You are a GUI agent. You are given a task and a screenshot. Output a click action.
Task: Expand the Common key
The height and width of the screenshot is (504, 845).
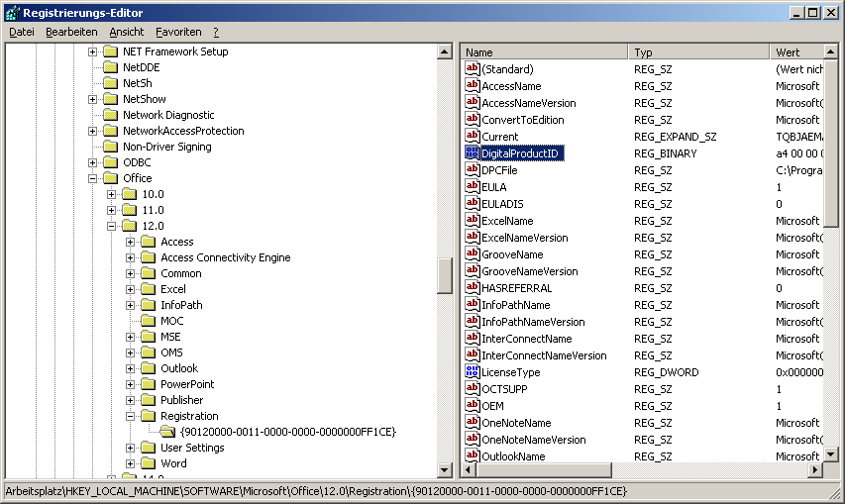click(131, 273)
